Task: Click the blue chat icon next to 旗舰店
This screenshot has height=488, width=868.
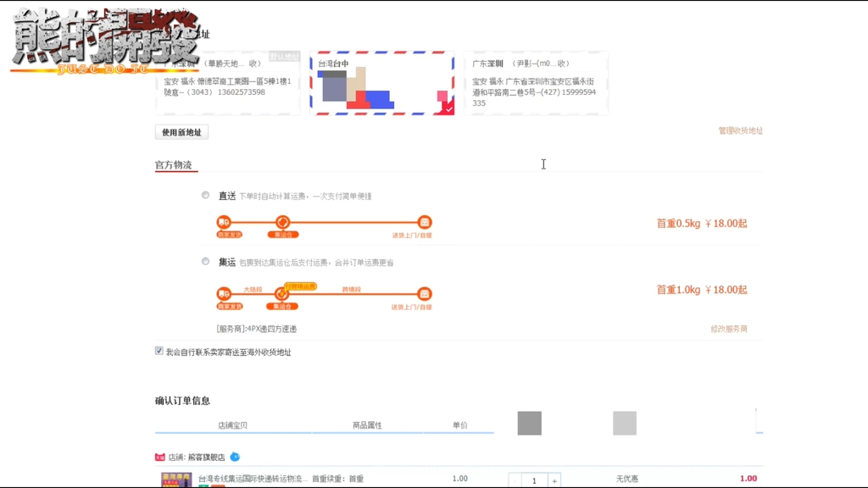Action: coord(235,457)
